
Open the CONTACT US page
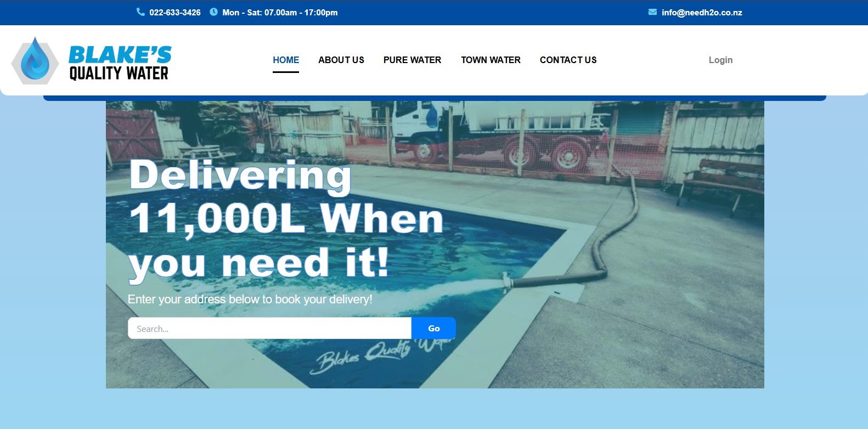[x=568, y=60]
